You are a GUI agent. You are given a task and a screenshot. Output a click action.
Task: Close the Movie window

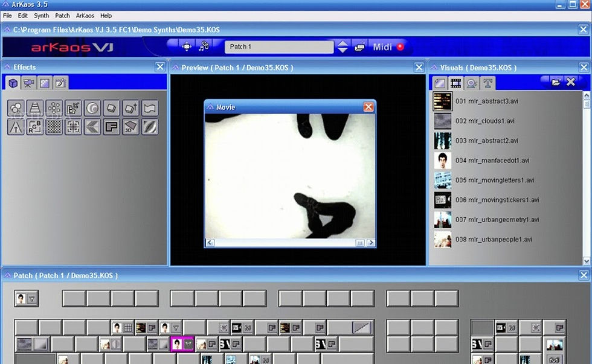[x=368, y=107]
